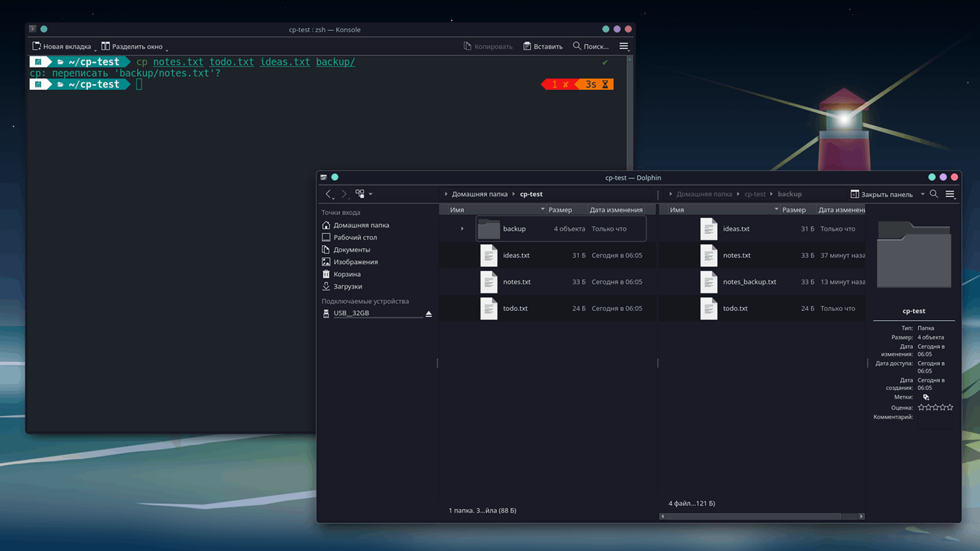Image resolution: width=980 pixels, height=551 pixels.
Task: Click Вставить button in Konsole
Action: (x=543, y=46)
